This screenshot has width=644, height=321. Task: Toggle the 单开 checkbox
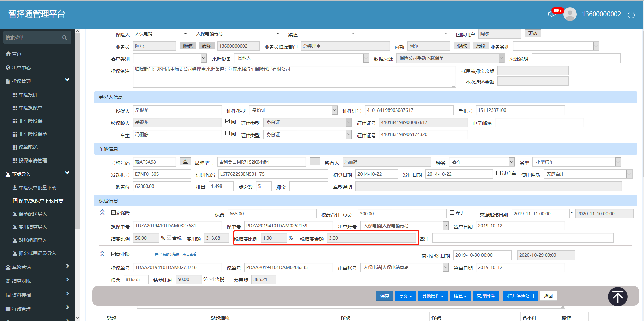[x=452, y=213]
